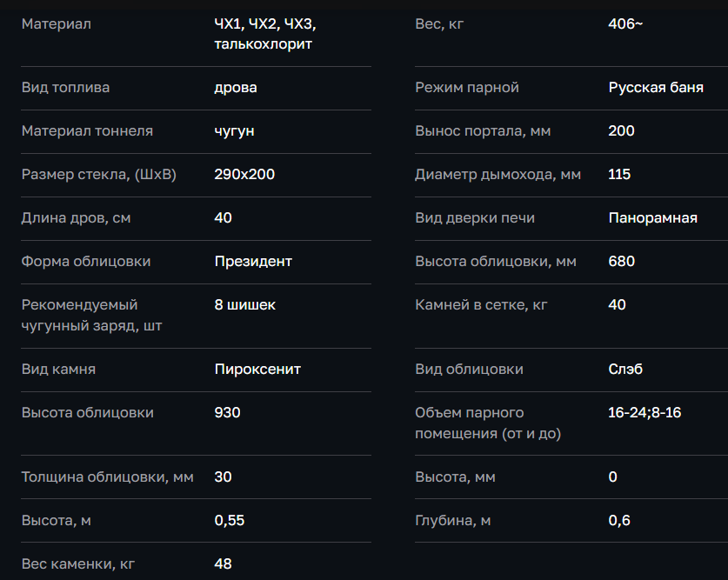The height and width of the screenshot is (580, 728).
Task: Click the 'Материал тоннеля' label
Action: point(87,131)
